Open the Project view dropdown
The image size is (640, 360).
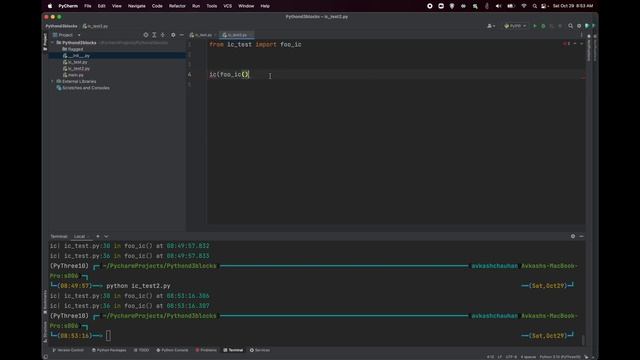[x=67, y=35]
